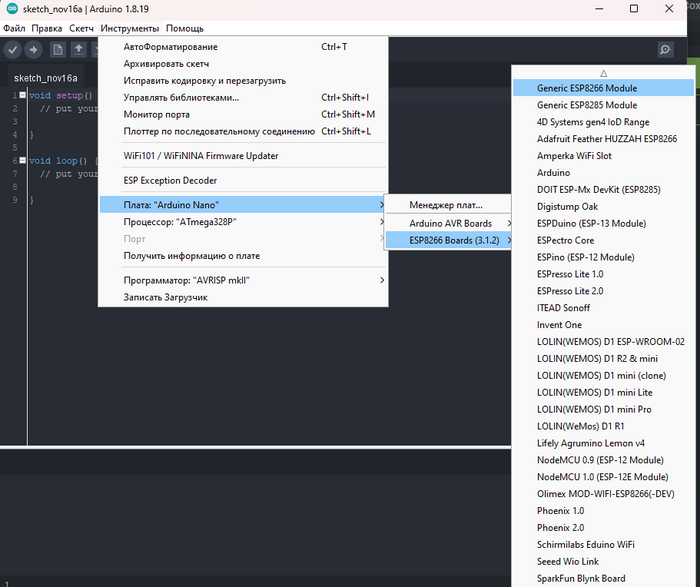
Task: Select NodeMCU 1.0 (ESP-12E Module)
Action: click(x=604, y=477)
